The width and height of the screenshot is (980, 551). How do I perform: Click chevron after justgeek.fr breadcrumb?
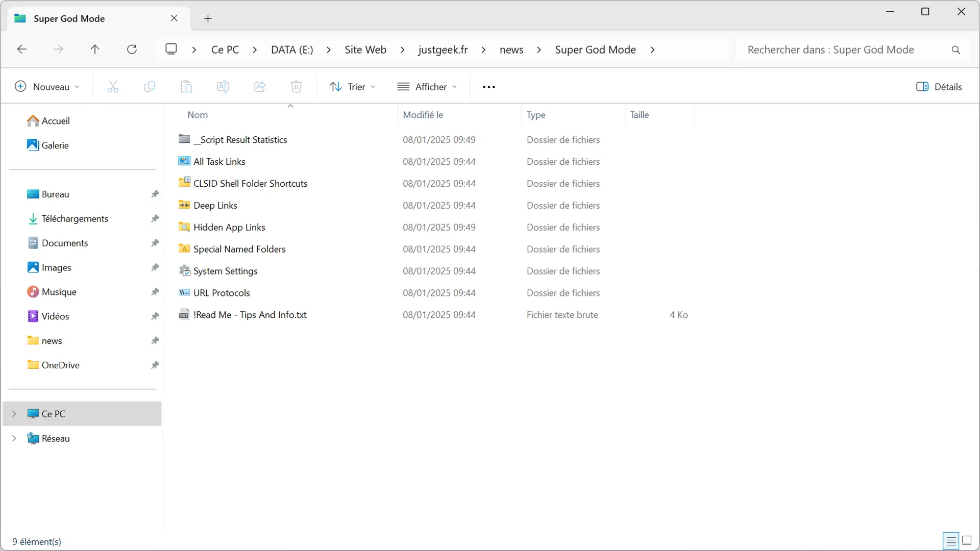point(483,50)
